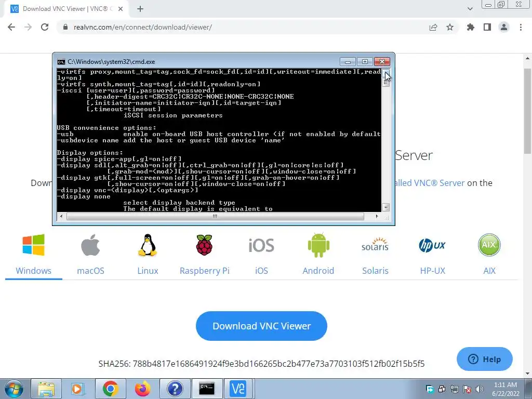The image size is (532, 399).
Task: Click the 'Display options:' line in cmd
Action: 90,153
